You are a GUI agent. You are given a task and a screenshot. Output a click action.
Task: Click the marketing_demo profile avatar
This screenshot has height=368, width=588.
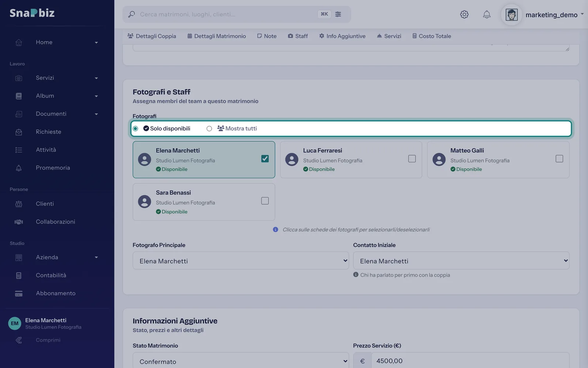(512, 15)
